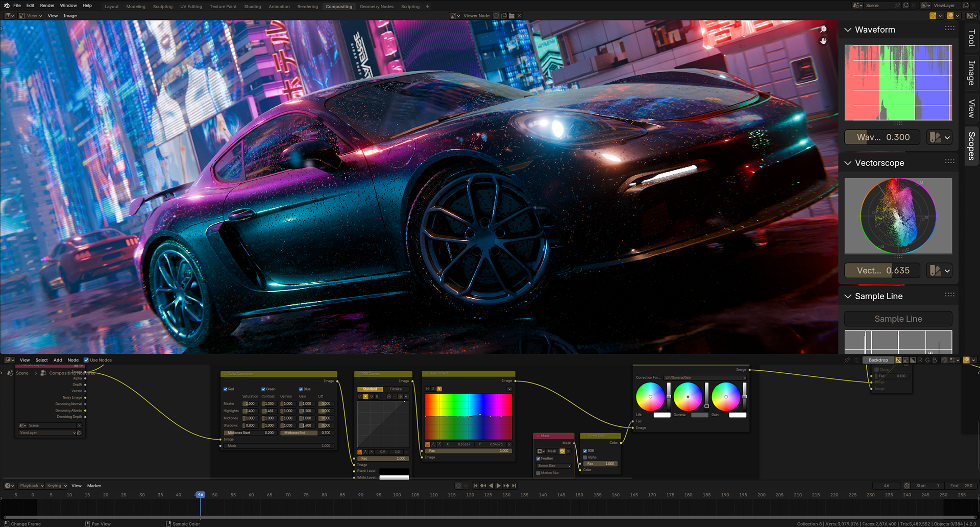The image size is (980, 527).
Task: Enable Motion Blur in the Mask node
Action: pos(538,473)
